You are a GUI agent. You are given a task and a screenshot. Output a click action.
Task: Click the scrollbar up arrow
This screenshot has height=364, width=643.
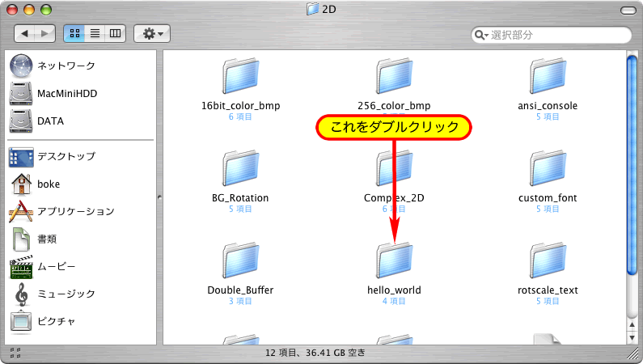click(x=632, y=325)
